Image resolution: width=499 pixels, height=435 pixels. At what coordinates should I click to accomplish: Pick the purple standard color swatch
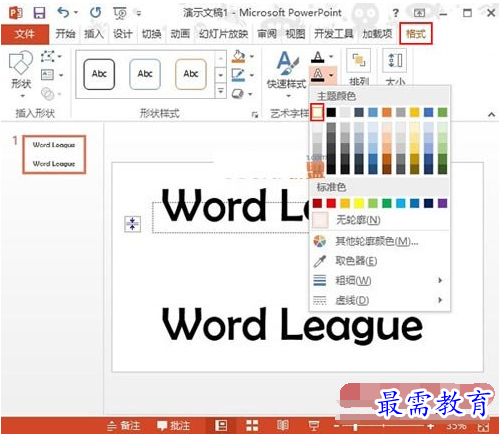pos(442,203)
